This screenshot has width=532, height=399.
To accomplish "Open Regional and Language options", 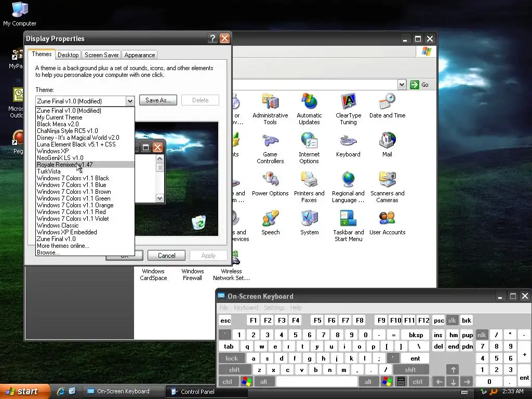I will point(348,187).
